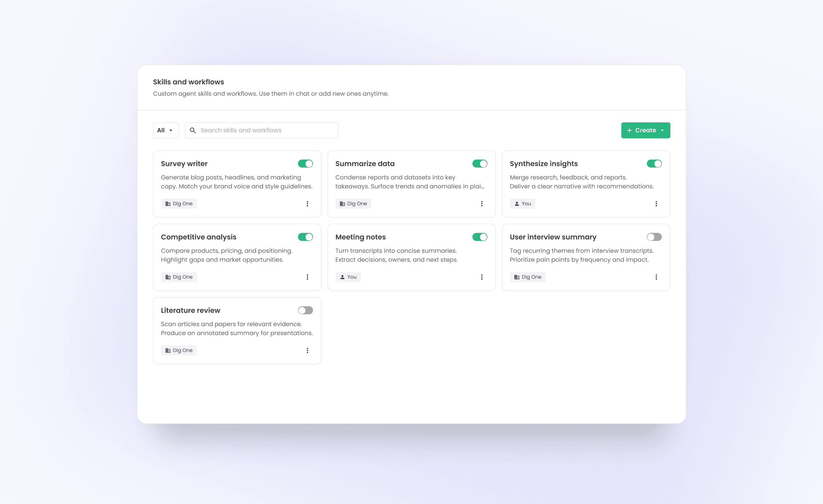Click the Dig One tag on User interview summary

click(x=528, y=277)
